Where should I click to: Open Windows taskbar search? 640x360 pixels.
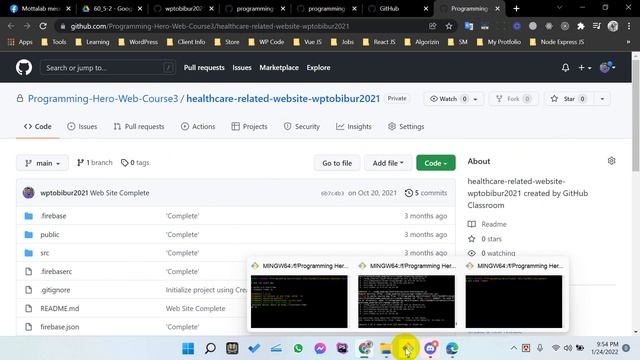click(x=210, y=348)
